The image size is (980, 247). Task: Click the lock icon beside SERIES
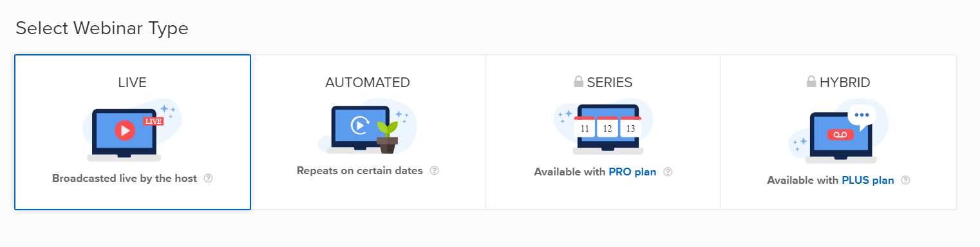coord(578,82)
